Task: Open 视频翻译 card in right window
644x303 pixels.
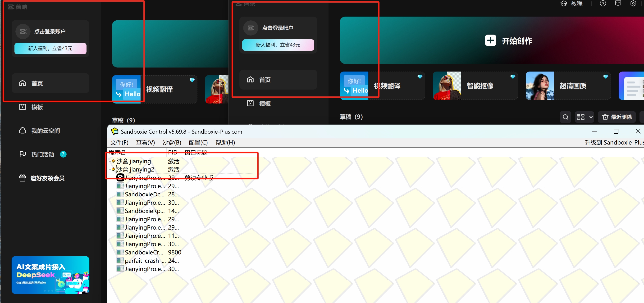Action: [382, 86]
